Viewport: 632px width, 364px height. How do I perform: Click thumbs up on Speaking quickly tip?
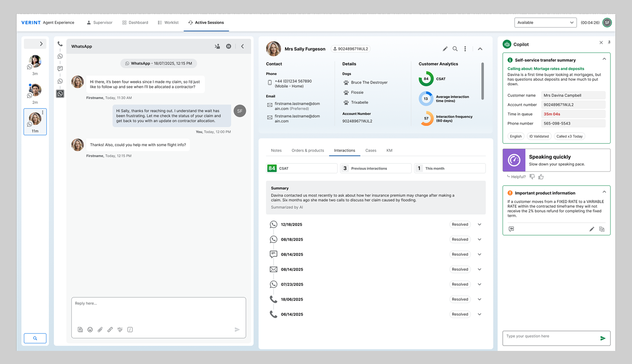(541, 177)
